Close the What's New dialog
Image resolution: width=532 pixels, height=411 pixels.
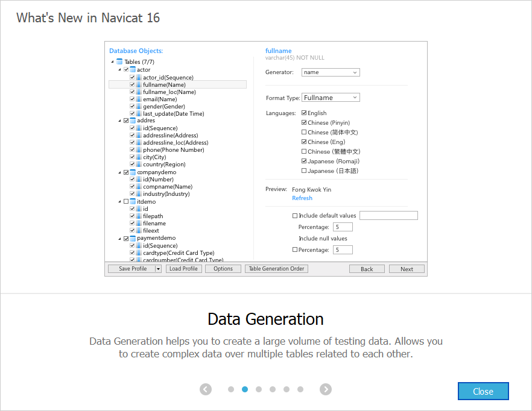click(483, 391)
